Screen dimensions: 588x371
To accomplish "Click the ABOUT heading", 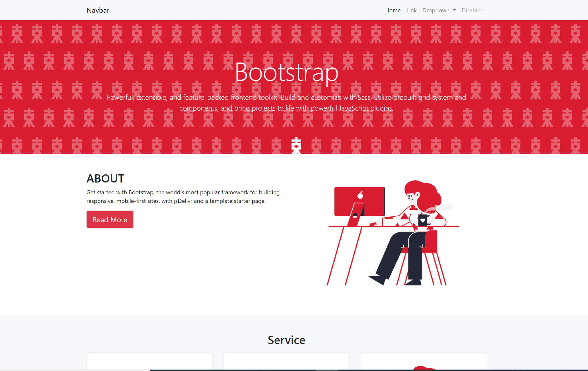I will click(105, 178).
